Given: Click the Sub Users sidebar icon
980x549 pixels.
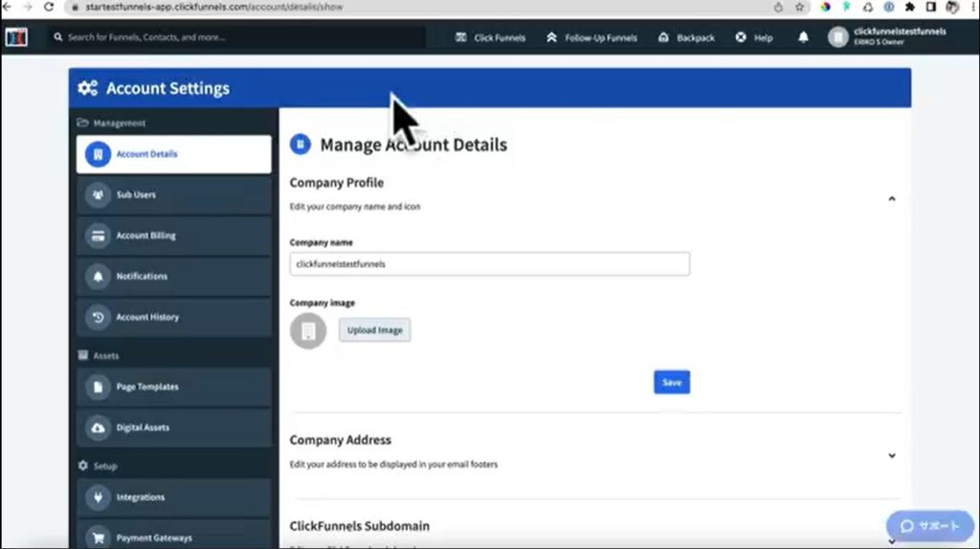Looking at the screenshot, I should (98, 195).
